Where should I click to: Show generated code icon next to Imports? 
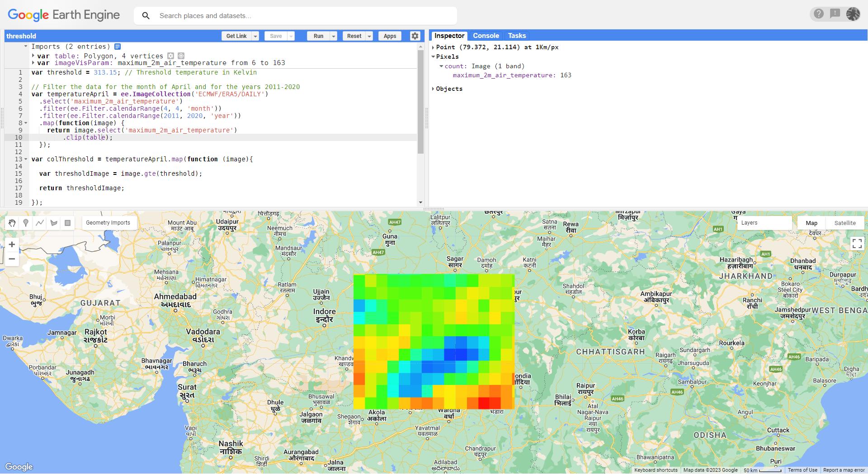[118, 47]
